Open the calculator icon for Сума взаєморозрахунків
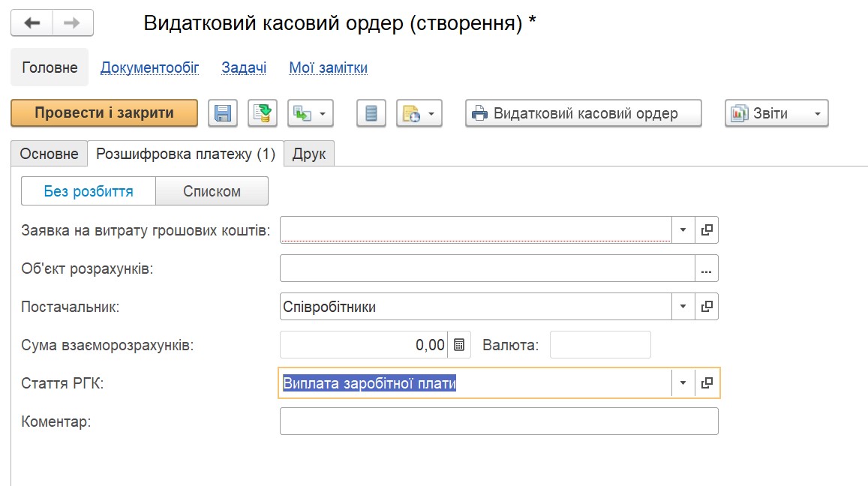The width and height of the screenshot is (868, 486). 459,345
